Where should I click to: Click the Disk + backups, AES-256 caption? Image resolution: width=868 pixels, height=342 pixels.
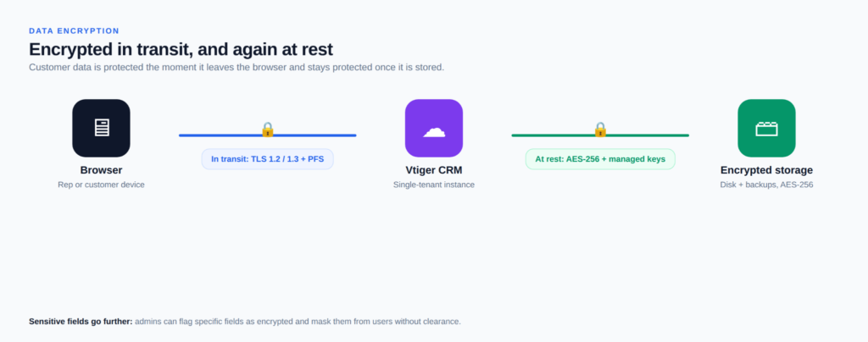pyautogui.click(x=766, y=185)
